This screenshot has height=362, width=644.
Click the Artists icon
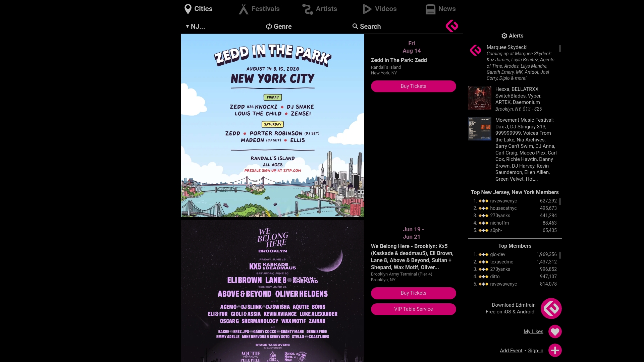(308, 9)
